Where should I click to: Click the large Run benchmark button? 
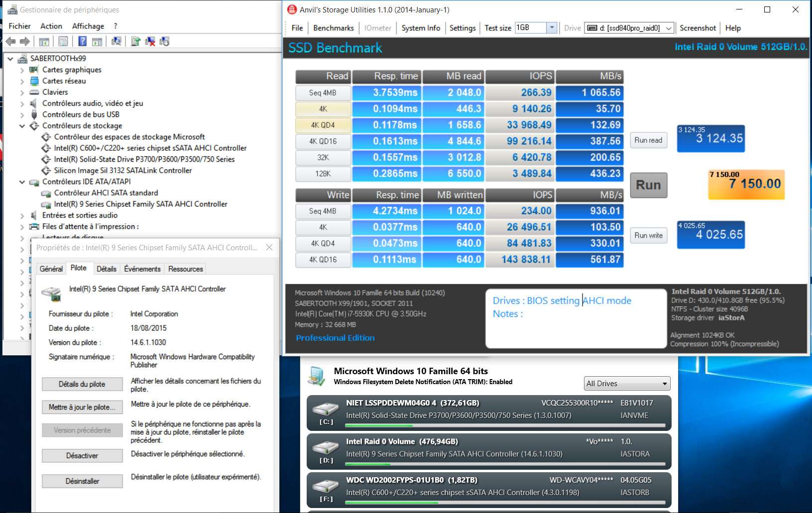coord(648,185)
